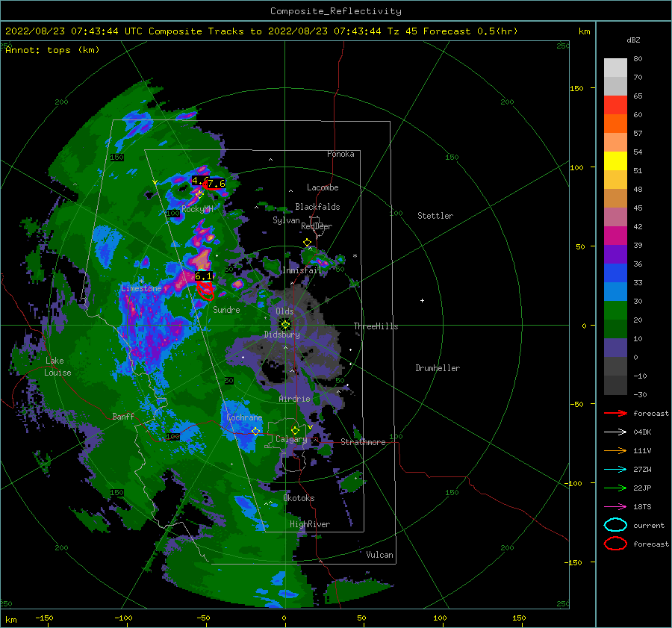The width and height of the screenshot is (672, 628).
Task: Click the Composite_Reflectivity title
Action: tap(336, 11)
